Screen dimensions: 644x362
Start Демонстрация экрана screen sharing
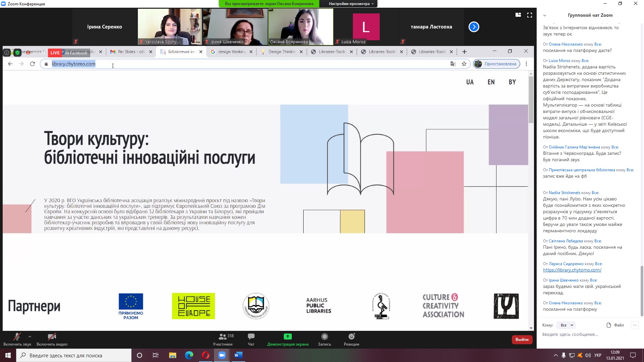pos(288,339)
